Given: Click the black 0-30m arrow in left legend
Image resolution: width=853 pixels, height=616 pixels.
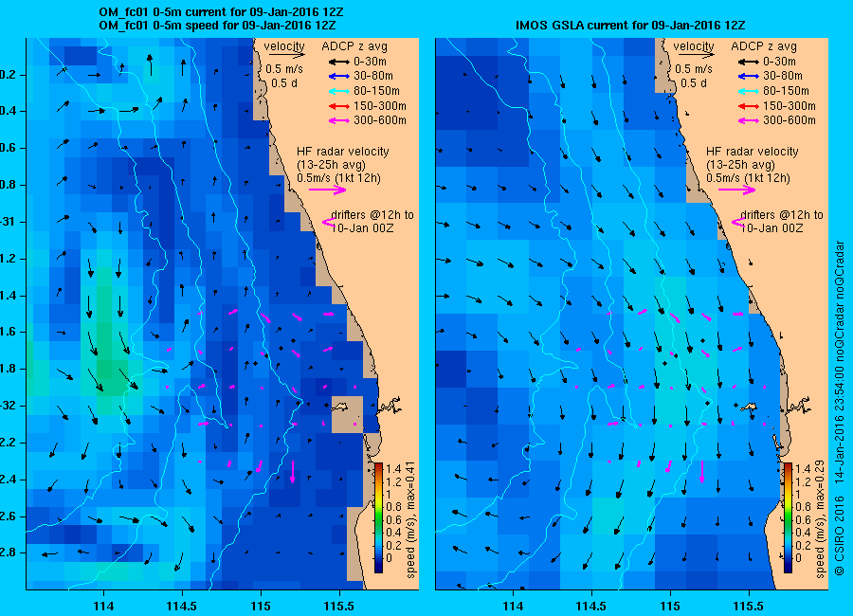Looking at the screenshot, I should click(x=339, y=62).
